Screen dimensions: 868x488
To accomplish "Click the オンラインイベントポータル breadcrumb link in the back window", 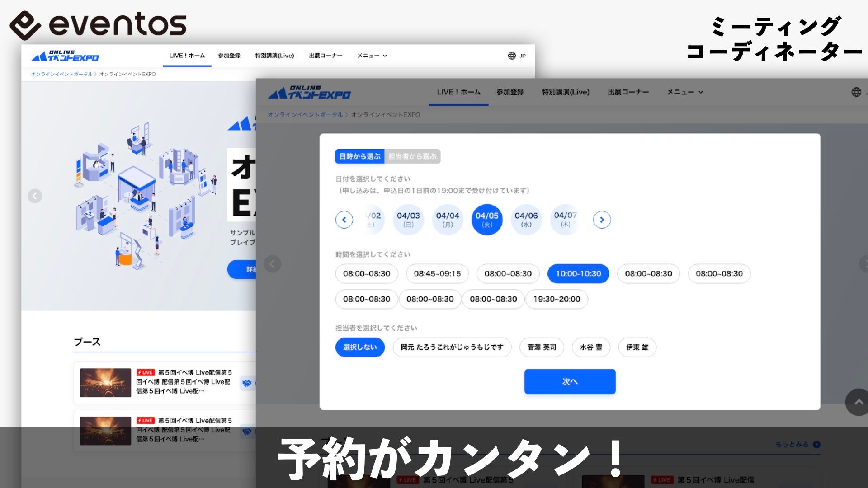I will pyautogui.click(x=61, y=74).
